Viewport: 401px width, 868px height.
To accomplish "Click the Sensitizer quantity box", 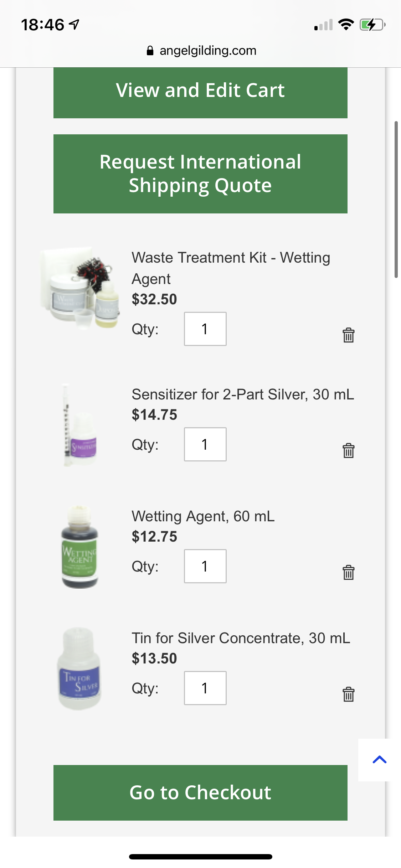I will click(x=205, y=444).
